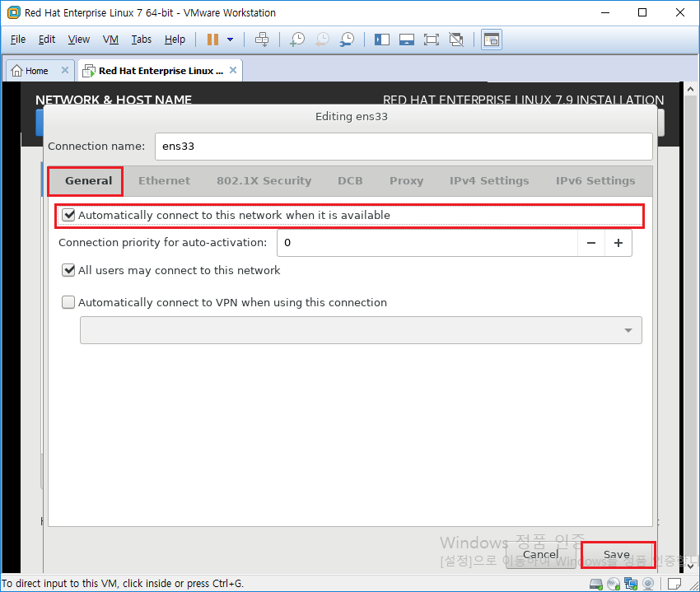Switch to IPv6 Settings tab

(595, 181)
